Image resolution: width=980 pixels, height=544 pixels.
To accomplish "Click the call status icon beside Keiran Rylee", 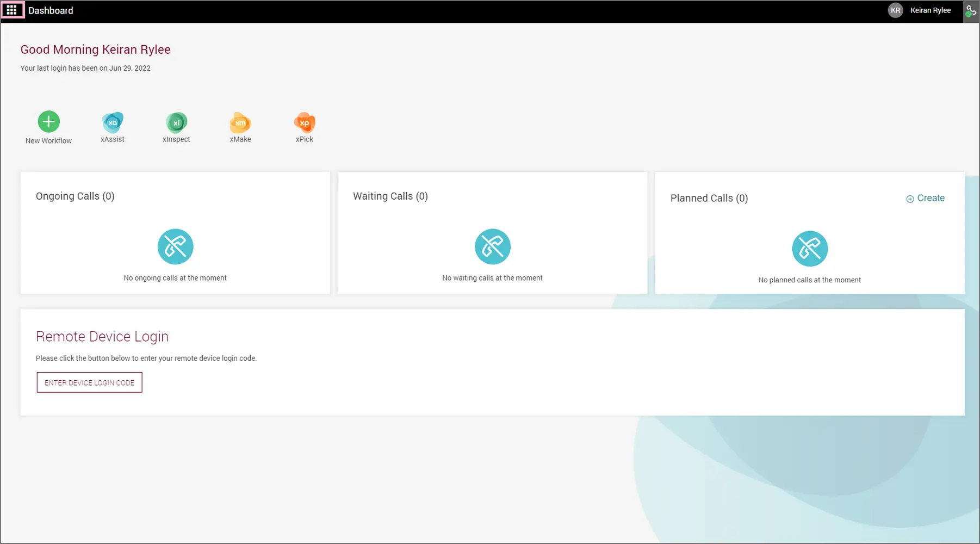I will 971,10.
